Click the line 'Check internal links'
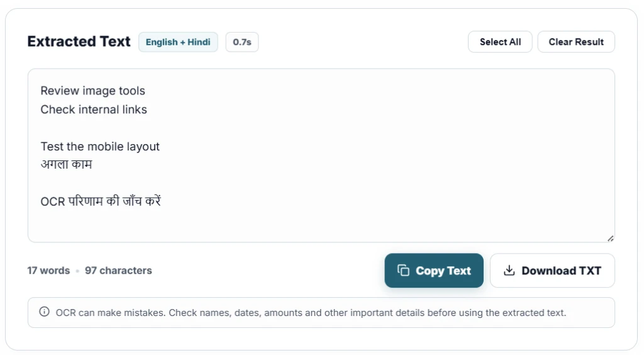 click(x=94, y=110)
